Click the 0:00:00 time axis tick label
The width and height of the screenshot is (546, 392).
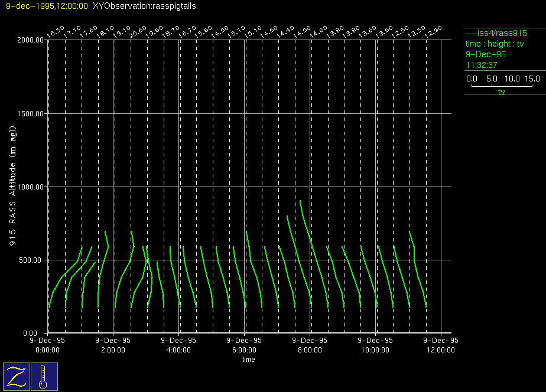coord(47,349)
